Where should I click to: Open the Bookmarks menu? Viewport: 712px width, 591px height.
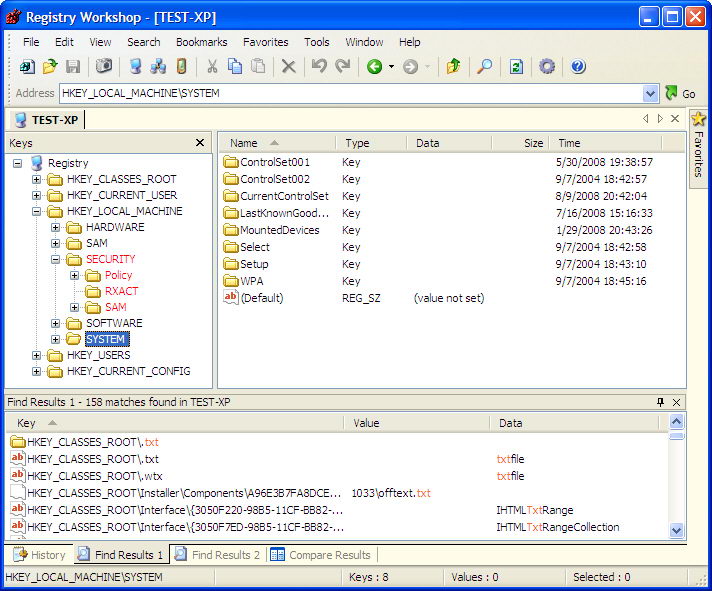tap(201, 42)
